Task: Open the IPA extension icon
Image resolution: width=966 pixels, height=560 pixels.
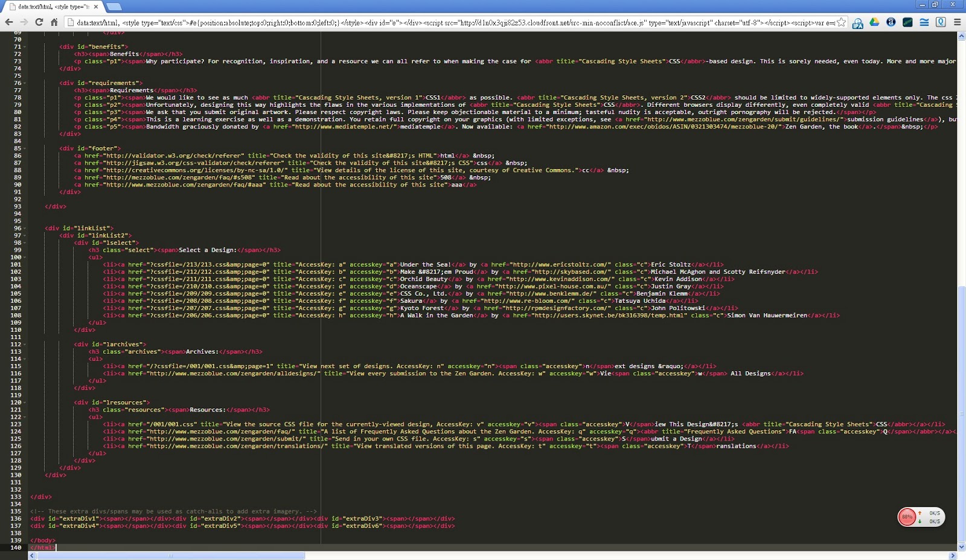Action: coord(858,23)
